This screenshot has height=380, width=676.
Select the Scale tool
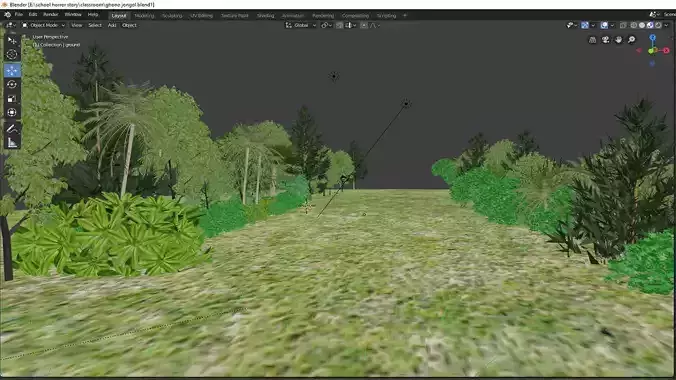(12, 98)
